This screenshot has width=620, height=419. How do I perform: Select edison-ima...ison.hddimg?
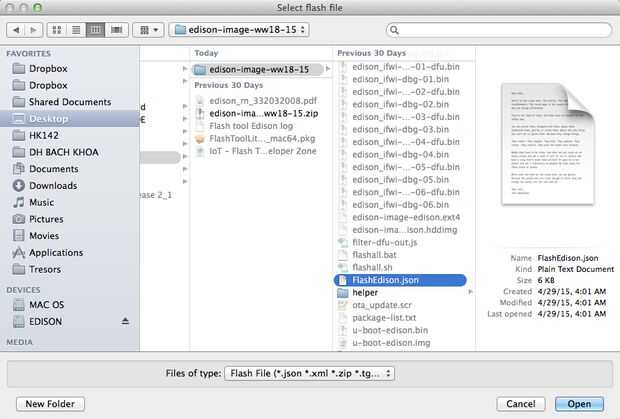(403, 230)
